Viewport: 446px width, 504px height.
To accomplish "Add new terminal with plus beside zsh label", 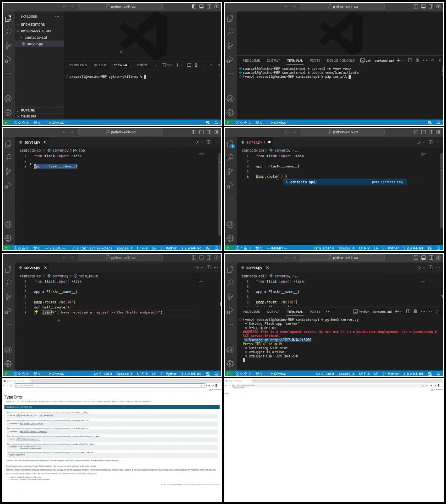I will (x=177, y=65).
